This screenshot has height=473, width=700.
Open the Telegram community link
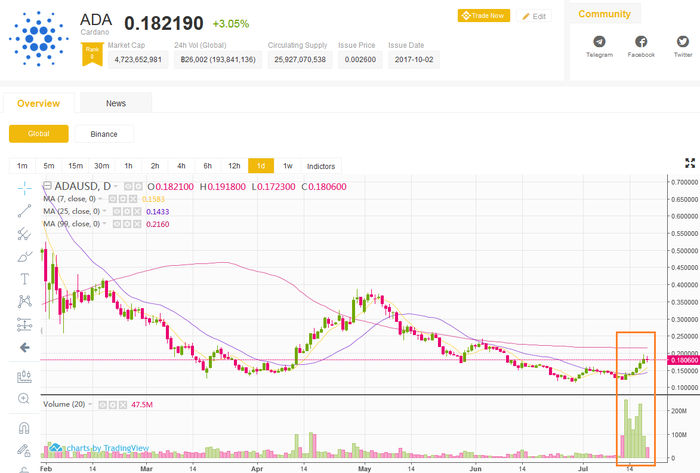pyautogui.click(x=599, y=46)
